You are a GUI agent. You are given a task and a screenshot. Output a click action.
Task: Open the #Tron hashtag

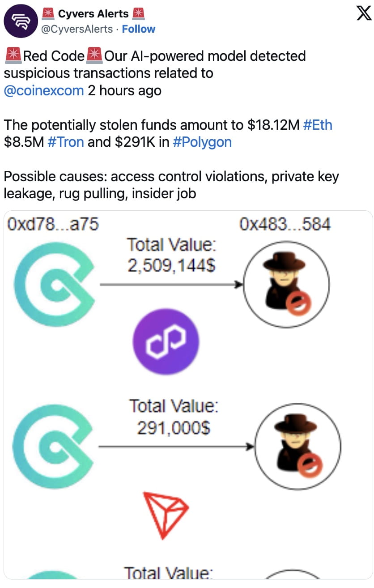tap(65, 142)
